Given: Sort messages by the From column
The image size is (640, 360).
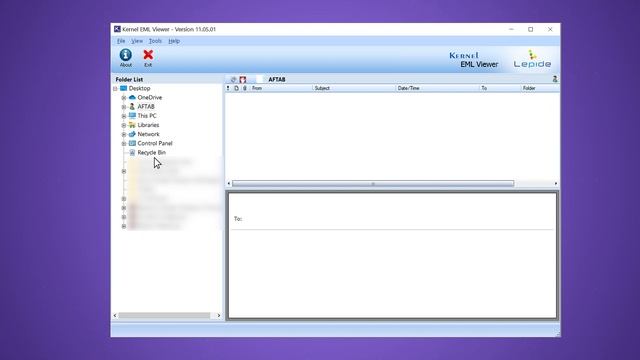Looking at the screenshot, I should pyautogui.click(x=281, y=88).
